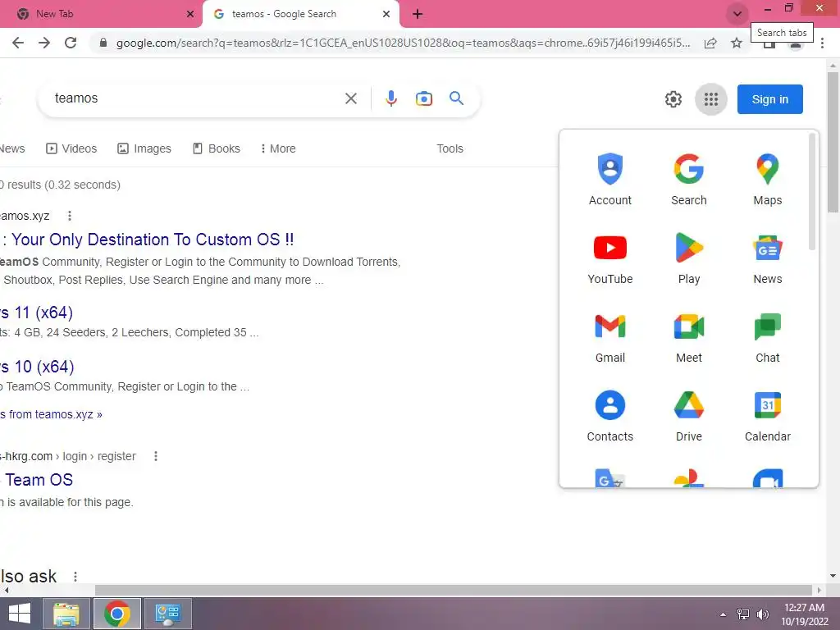Filter results by Images
The image size is (840, 630).
click(144, 148)
